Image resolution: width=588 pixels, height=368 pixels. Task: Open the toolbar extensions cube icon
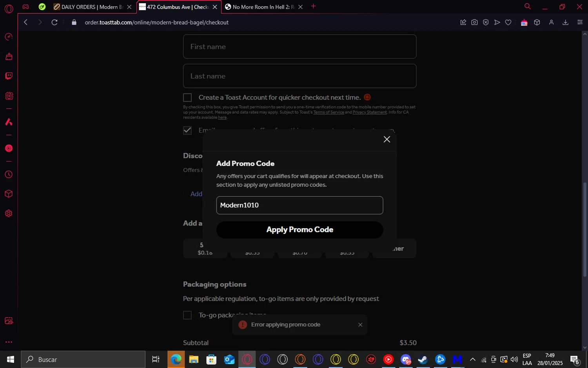tap(537, 22)
